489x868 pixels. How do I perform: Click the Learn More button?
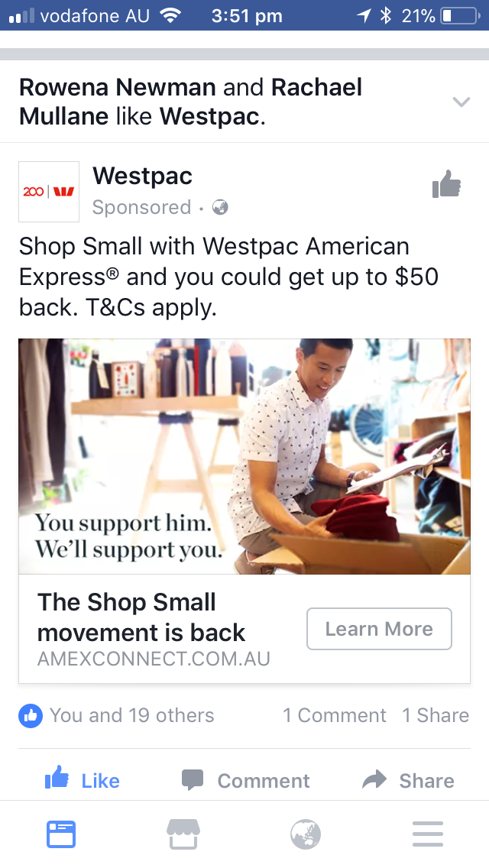(379, 629)
